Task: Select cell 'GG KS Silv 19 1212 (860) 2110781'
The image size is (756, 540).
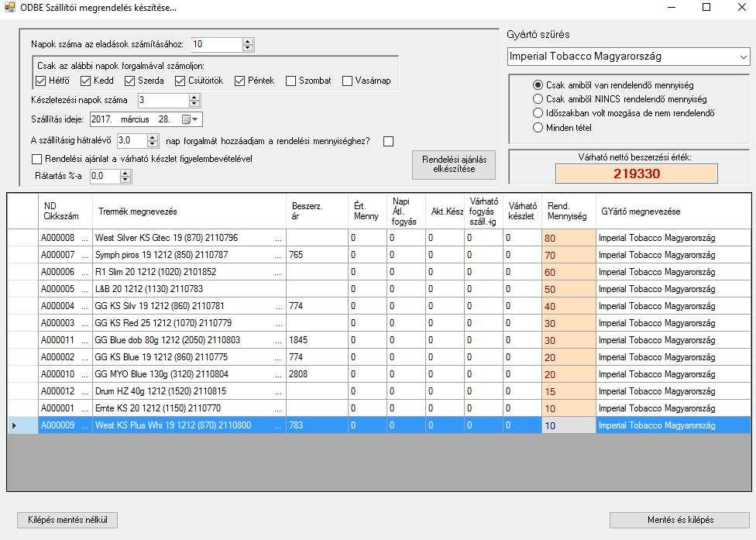Action: [x=189, y=306]
